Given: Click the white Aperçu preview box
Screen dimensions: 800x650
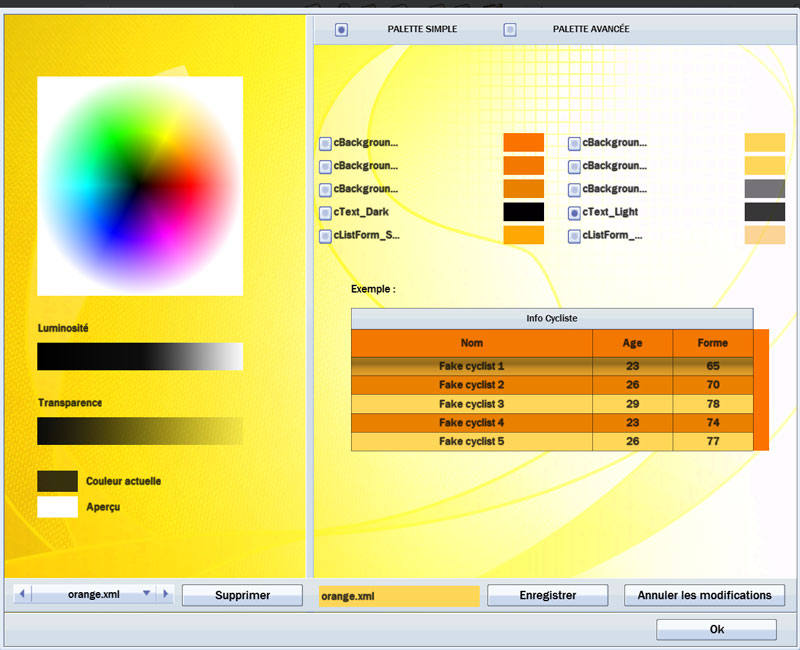Looking at the screenshot, I should [x=57, y=507].
